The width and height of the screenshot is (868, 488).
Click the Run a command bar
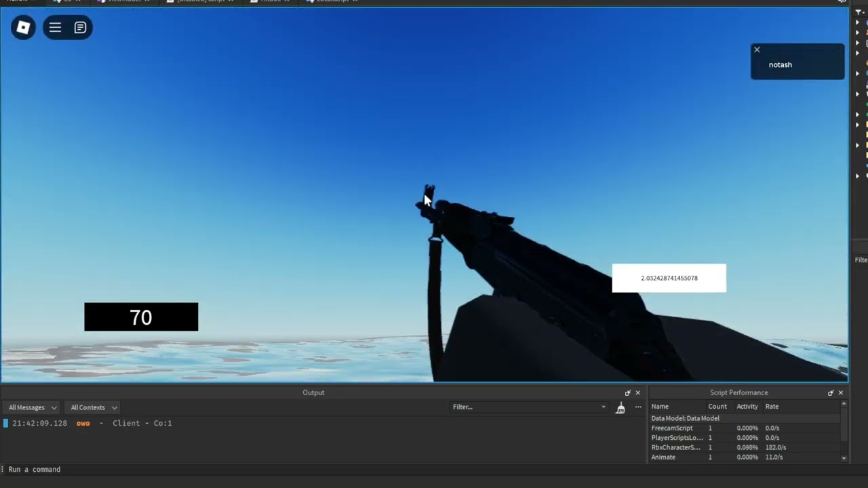(x=434, y=469)
